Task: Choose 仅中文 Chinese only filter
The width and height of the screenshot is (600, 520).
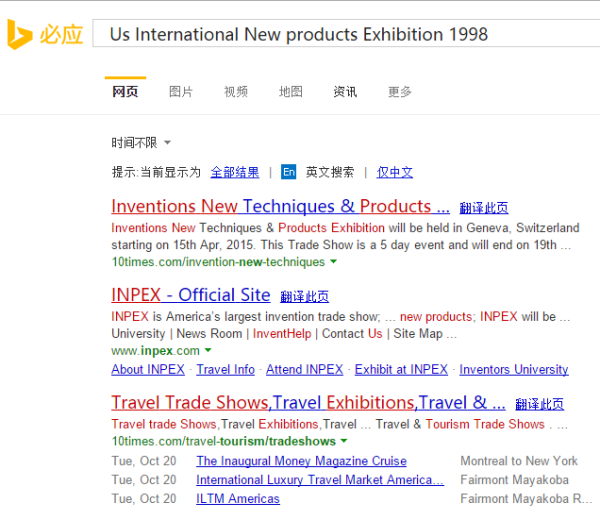Action: pos(395,172)
